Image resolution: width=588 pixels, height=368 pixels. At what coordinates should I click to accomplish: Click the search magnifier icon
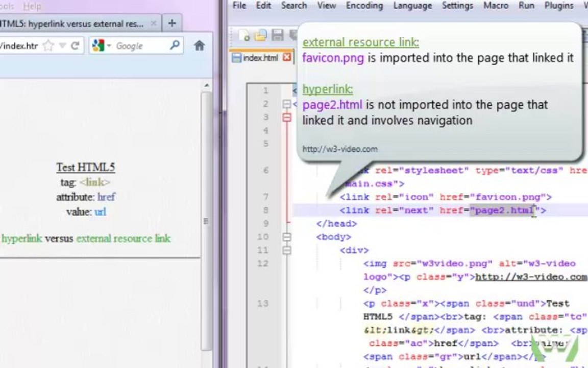(175, 45)
